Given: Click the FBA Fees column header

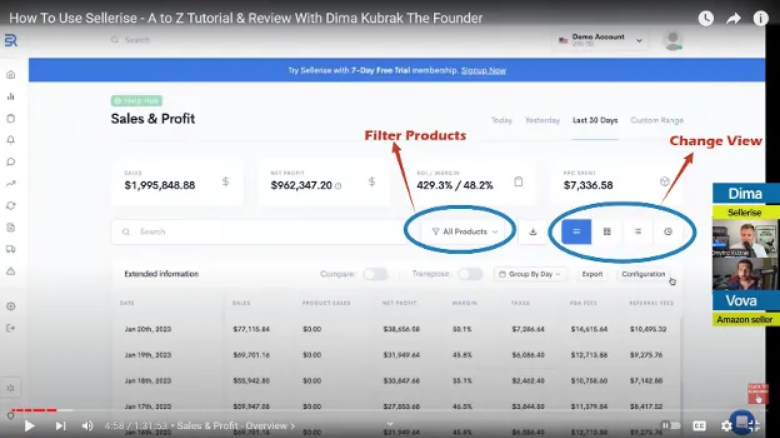Looking at the screenshot, I should 583,303.
